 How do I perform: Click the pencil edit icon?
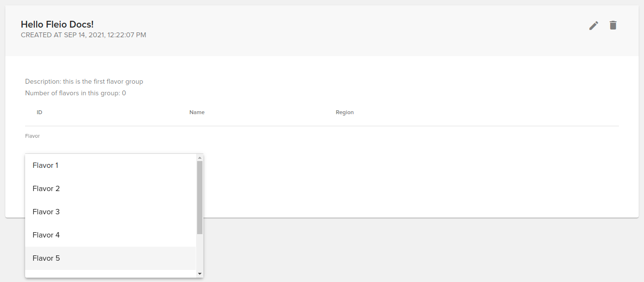click(x=593, y=26)
